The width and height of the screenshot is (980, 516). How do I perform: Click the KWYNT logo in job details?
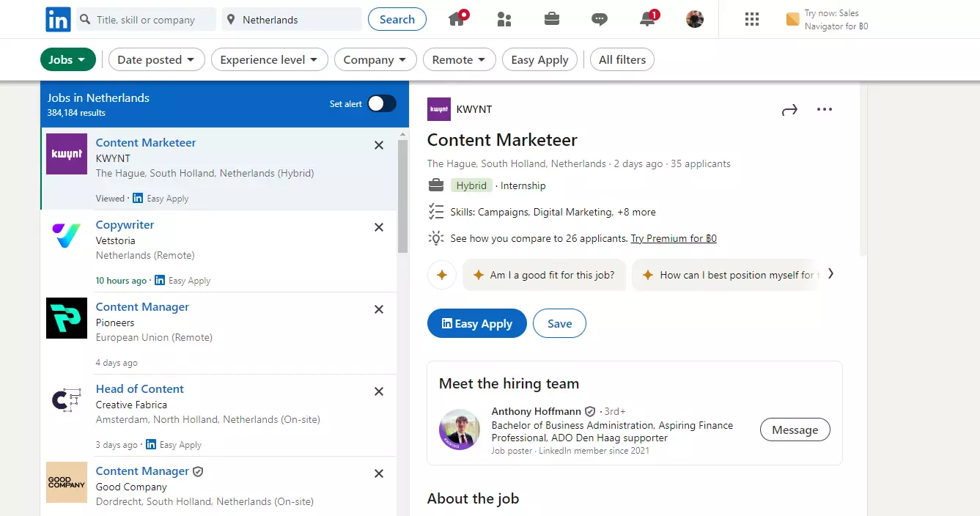point(439,109)
